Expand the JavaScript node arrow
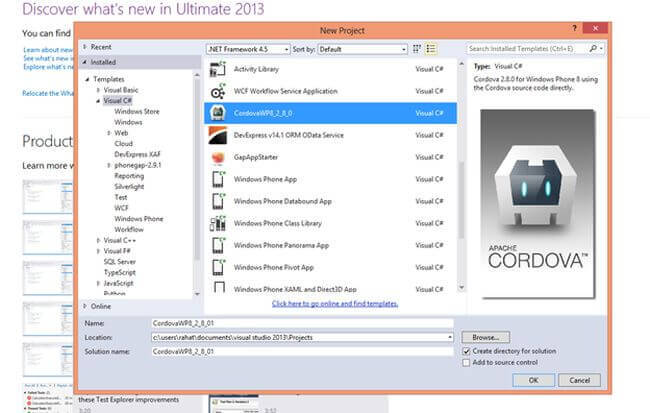This screenshot has height=413, width=650. click(x=98, y=283)
